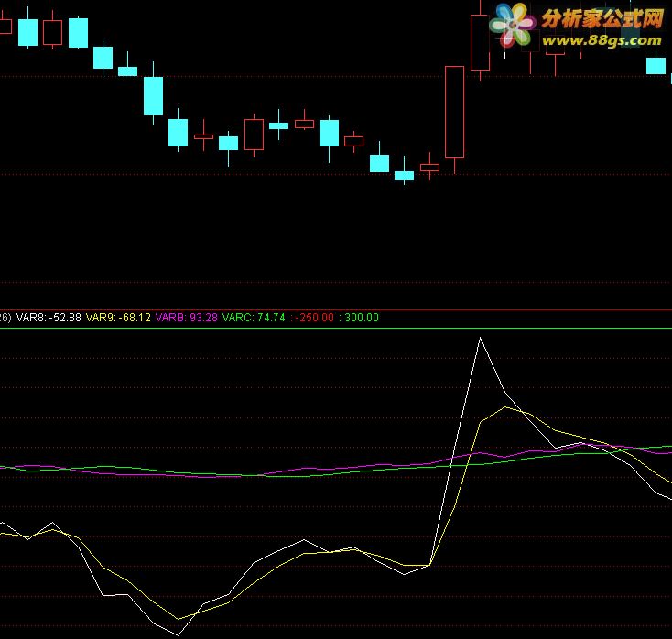Viewport: 672px width, 639px height.
Task: Click the red -250.00 indicator value
Action: pos(312,318)
